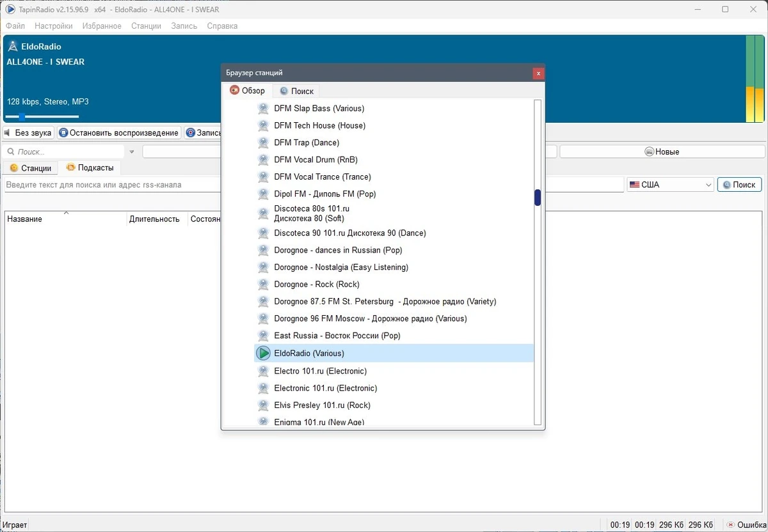
Task: Click the volume slider under the bitrate text
Action: tap(42, 117)
